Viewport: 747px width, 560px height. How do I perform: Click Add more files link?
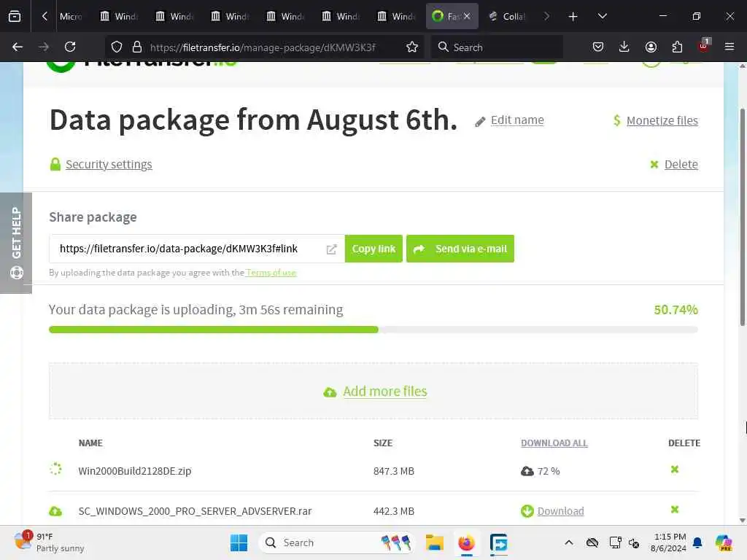(385, 392)
